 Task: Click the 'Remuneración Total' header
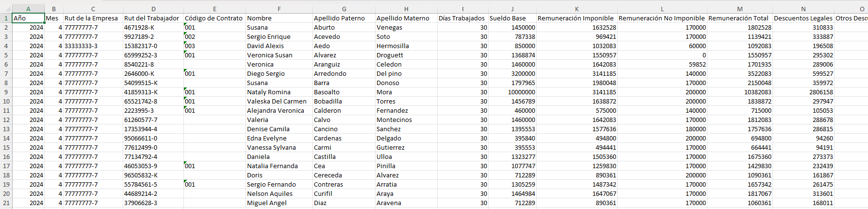point(739,18)
